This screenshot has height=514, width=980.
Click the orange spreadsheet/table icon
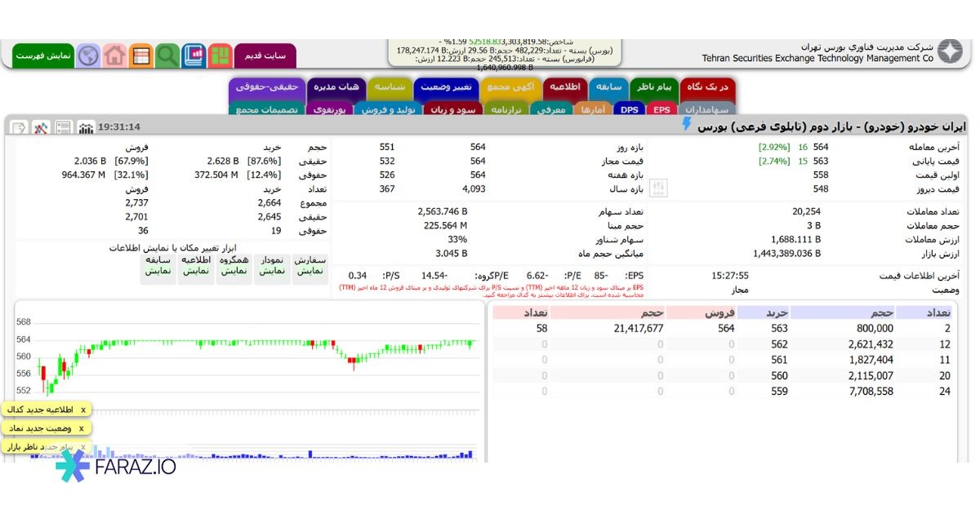pos(140,53)
